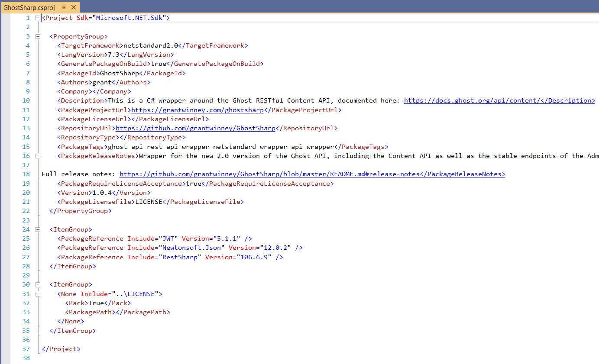Click the "JWT" package reference name

click(x=168, y=238)
